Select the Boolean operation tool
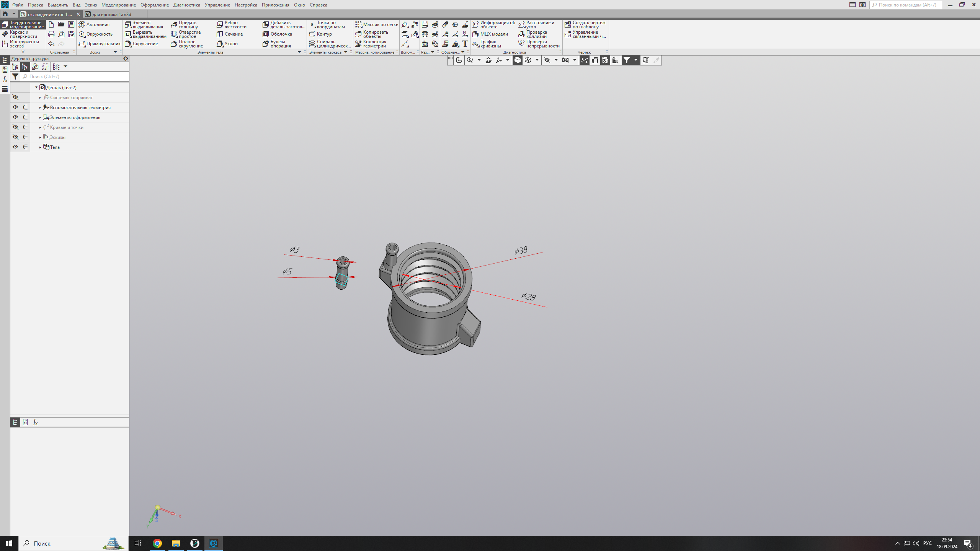 coord(277,44)
